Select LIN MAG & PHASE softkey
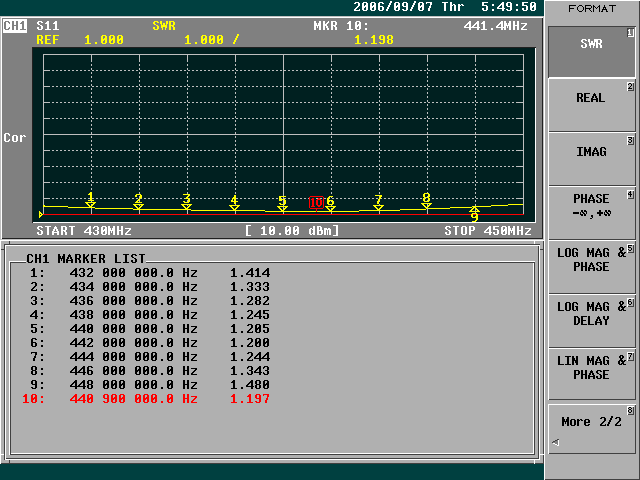 (591, 375)
